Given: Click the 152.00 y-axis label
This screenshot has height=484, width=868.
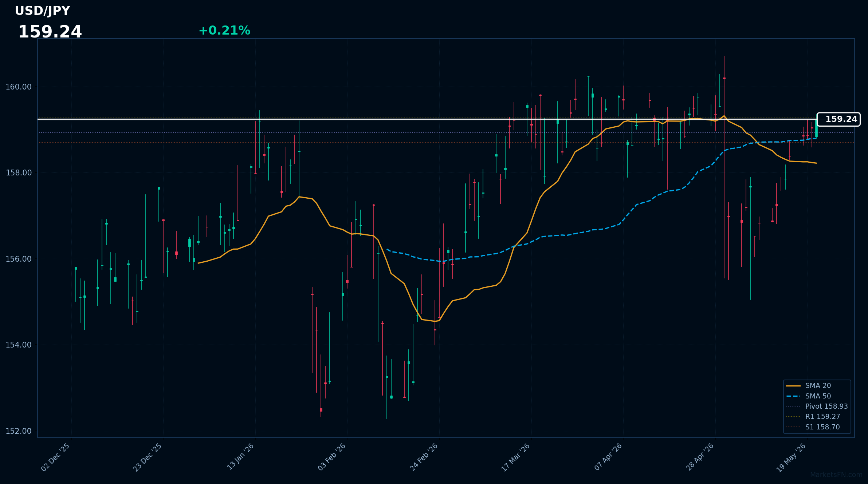Looking at the screenshot, I should 19,431.
